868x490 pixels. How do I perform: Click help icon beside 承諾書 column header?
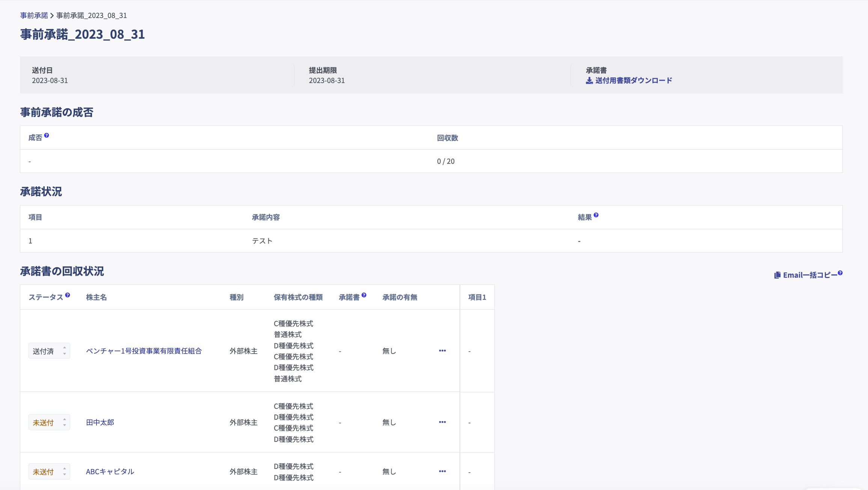coord(364,295)
